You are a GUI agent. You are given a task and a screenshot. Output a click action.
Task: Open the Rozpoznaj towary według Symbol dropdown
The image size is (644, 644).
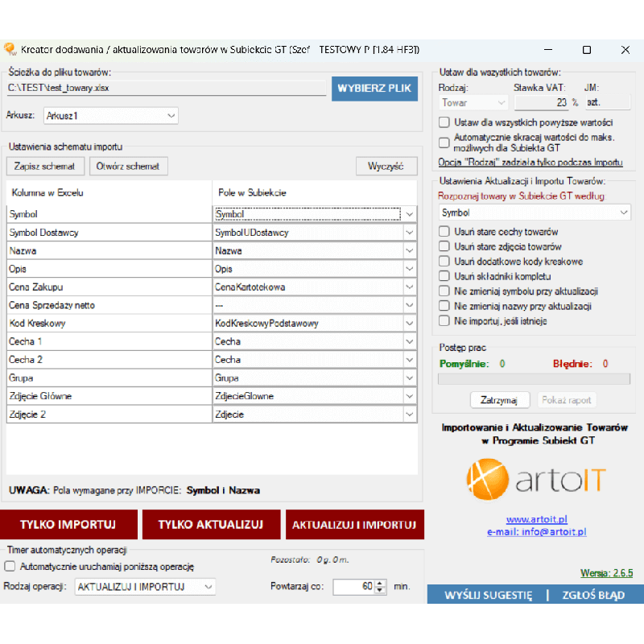(x=535, y=213)
